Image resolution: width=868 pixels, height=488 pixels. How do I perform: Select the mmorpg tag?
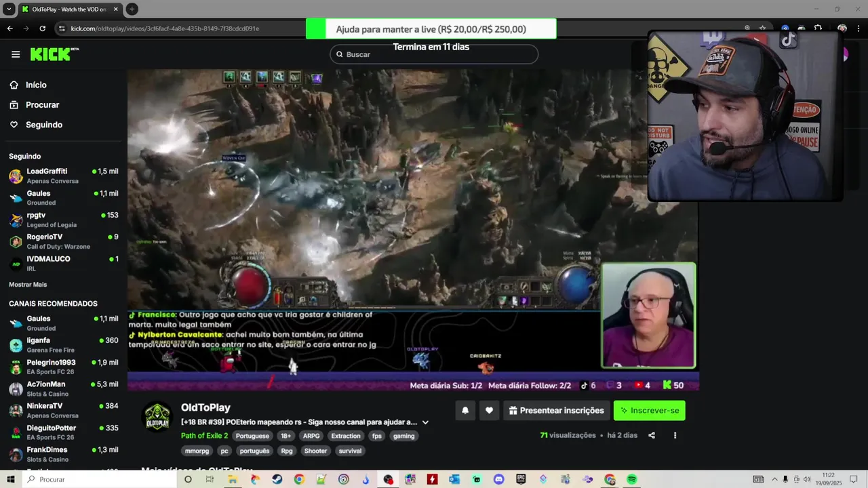pos(197,451)
